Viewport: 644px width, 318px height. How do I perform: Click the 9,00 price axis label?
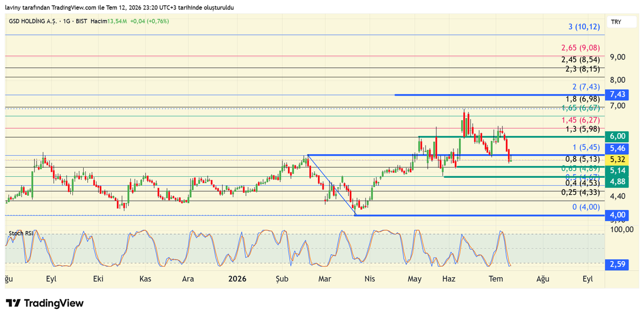coord(619,57)
